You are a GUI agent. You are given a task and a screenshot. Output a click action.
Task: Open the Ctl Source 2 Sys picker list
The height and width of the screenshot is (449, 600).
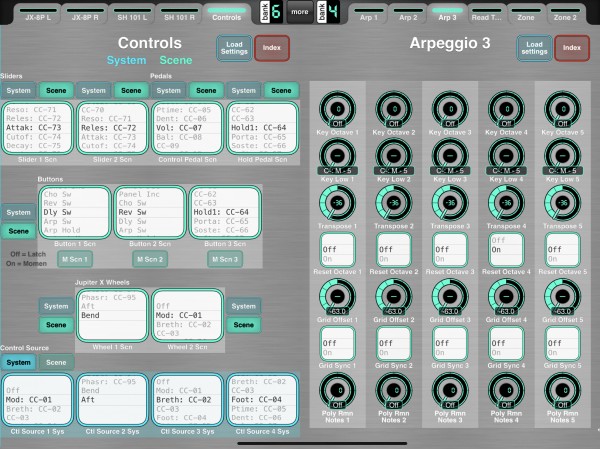[112, 400]
